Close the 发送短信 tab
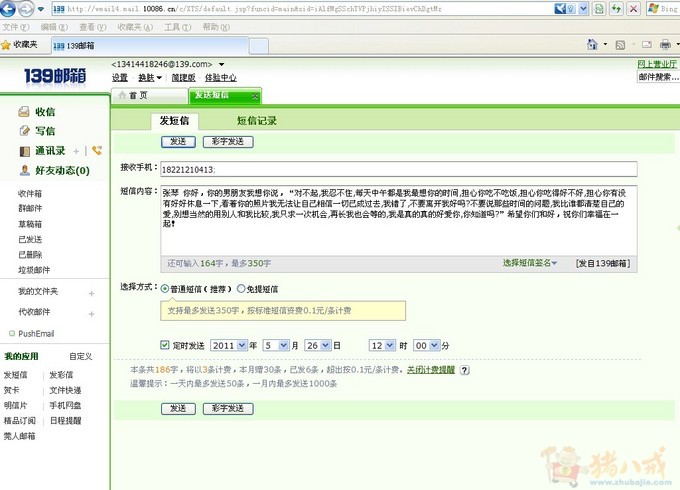Image resolution: width=680 pixels, height=490 pixels. pos(255,96)
